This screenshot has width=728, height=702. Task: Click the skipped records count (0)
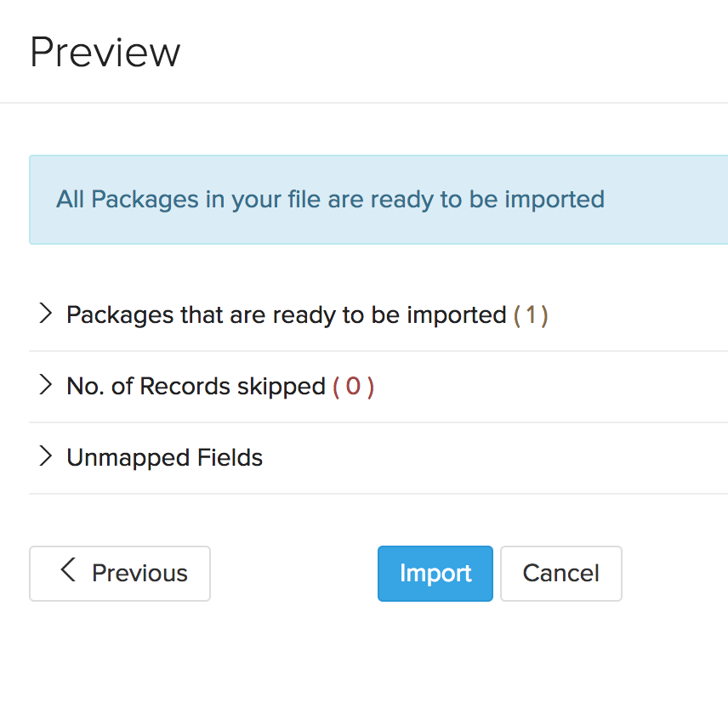(353, 386)
